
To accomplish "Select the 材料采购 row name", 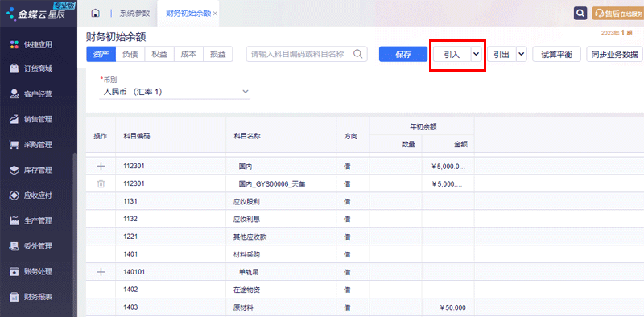I will tap(246, 254).
